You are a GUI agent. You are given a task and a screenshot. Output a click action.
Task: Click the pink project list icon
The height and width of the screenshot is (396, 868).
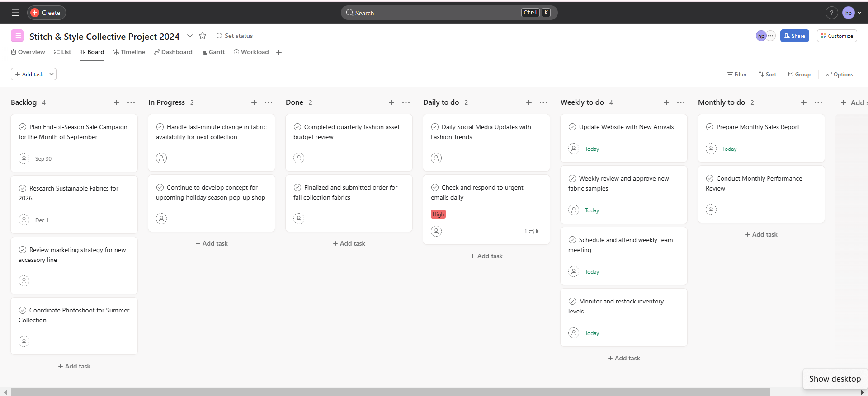pyautogui.click(x=17, y=36)
